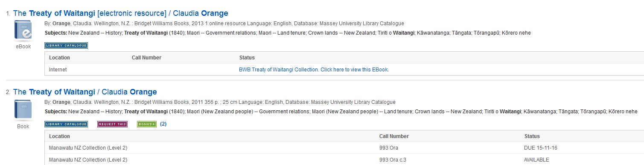Open the print Treaty of Waitangi 2011 title
This screenshot has width=644, height=165.
coord(85,92)
